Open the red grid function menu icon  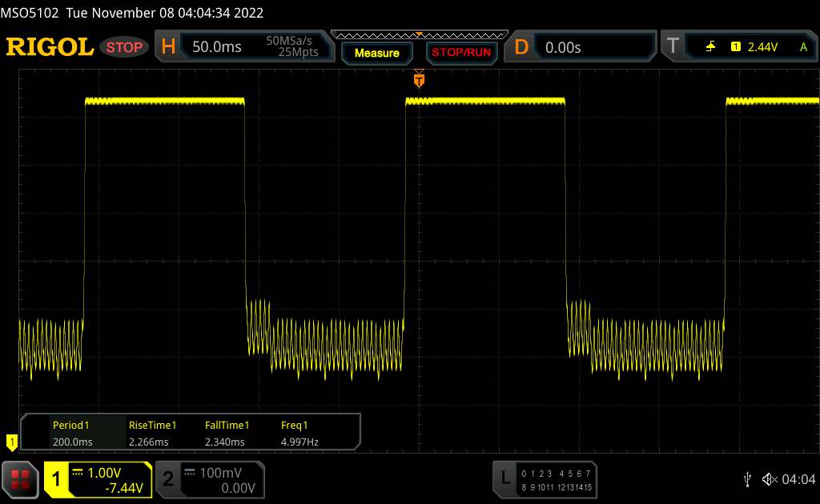[20, 479]
